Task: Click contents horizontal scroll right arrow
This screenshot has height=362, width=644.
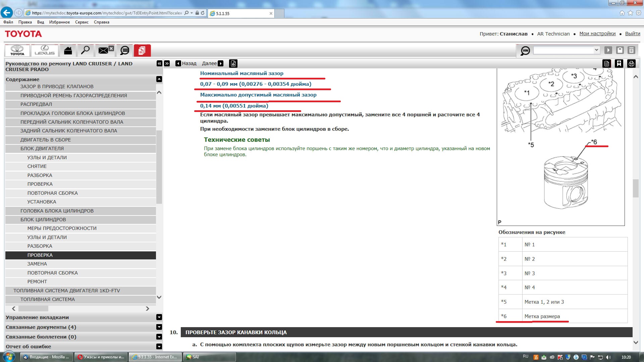Action: click(147, 308)
